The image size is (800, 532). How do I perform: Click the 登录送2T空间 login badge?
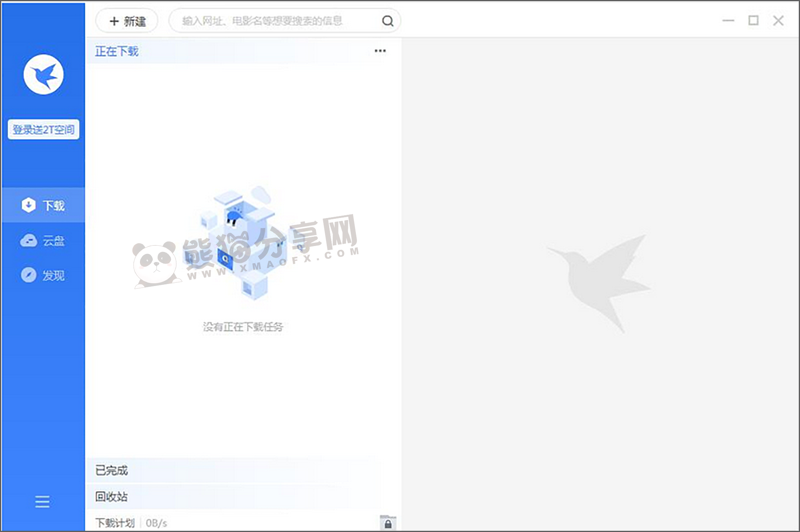(x=44, y=130)
